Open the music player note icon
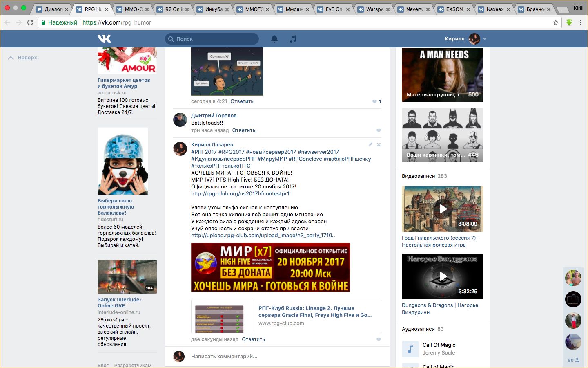Image resolution: width=588 pixels, height=368 pixels. 293,39
